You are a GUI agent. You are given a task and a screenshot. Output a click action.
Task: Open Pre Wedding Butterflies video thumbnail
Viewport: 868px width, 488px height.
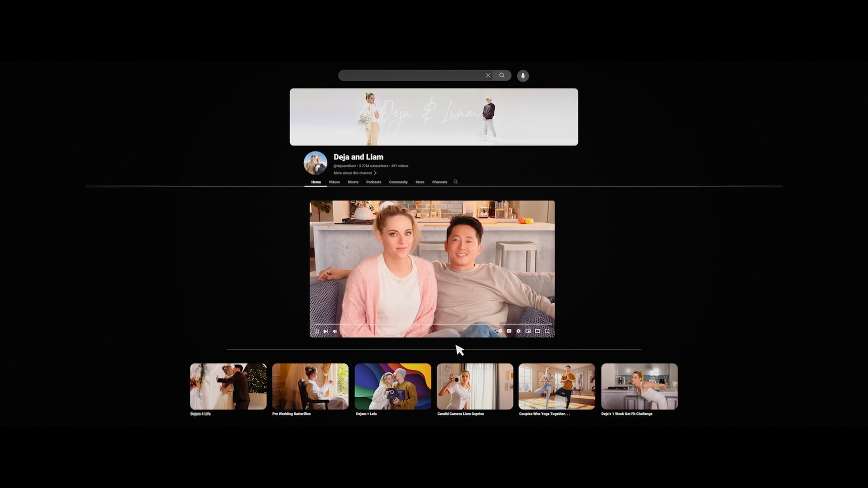tap(310, 386)
